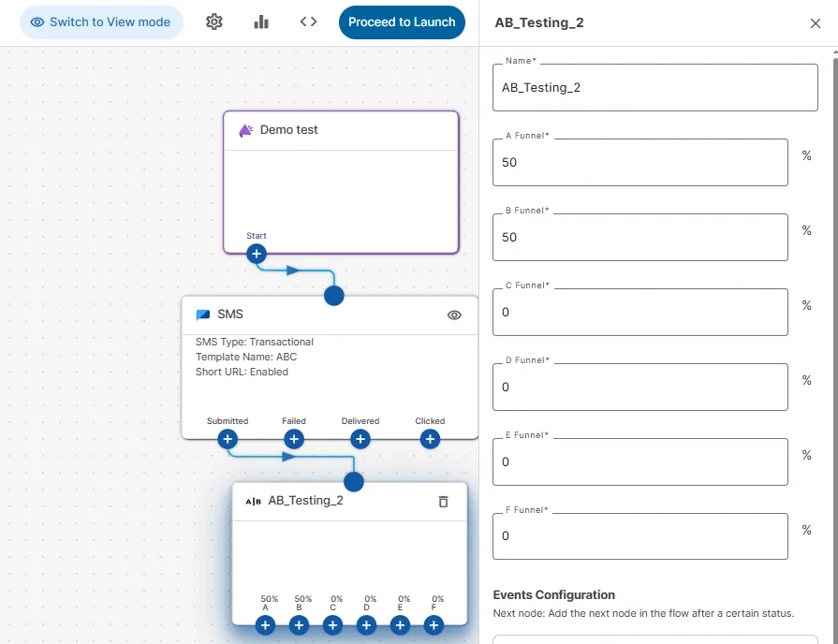Screen dimensions: 838x644
Task: Add node on F funnel branch plus
Action: [x=434, y=625]
